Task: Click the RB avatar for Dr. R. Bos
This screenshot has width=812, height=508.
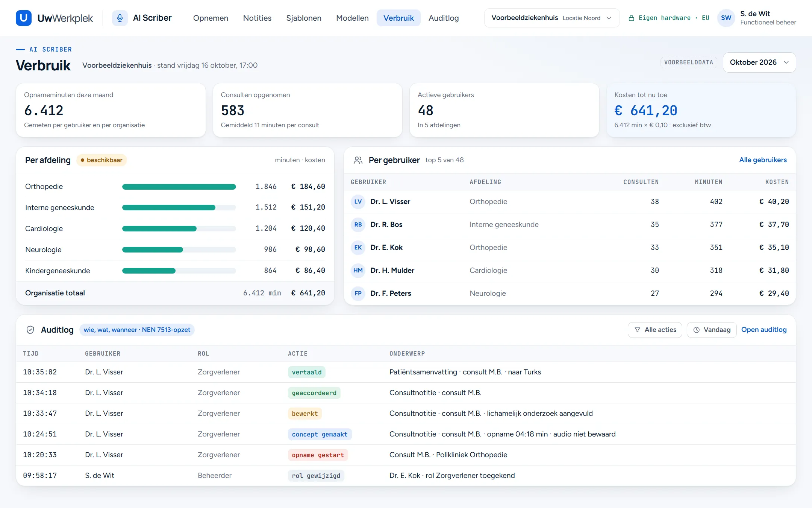Action: click(358, 225)
